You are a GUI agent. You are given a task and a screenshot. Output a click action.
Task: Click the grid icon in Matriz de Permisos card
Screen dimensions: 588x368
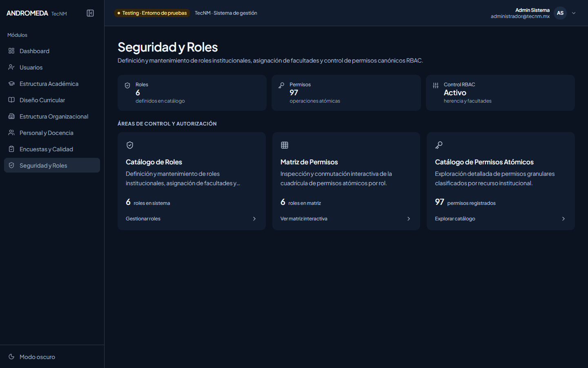(x=285, y=145)
